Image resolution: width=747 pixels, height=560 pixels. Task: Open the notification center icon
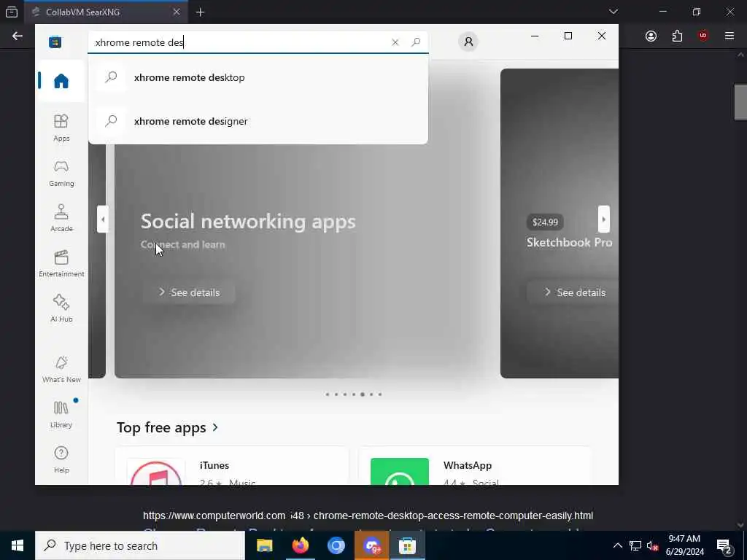[724, 546]
